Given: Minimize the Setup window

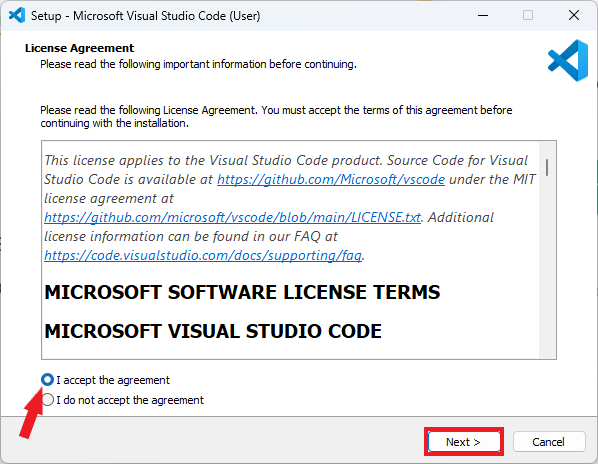Looking at the screenshot, I should click(x=483, y=16).
